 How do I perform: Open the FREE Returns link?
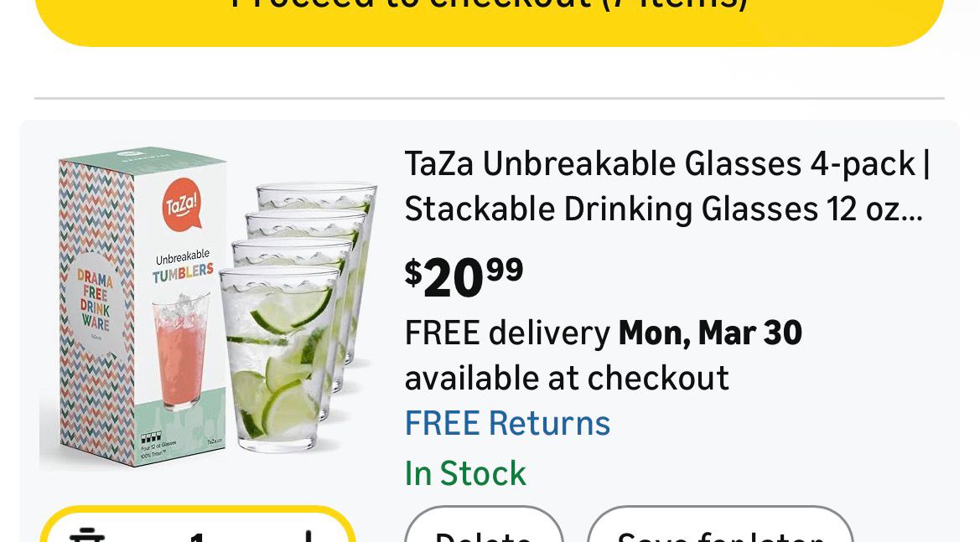pos(507,423)
